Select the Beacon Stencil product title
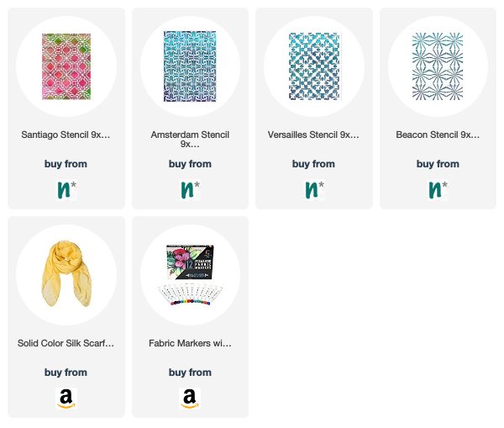The height and width of the screenshot is (428, 504). click(x=438, y=135)
